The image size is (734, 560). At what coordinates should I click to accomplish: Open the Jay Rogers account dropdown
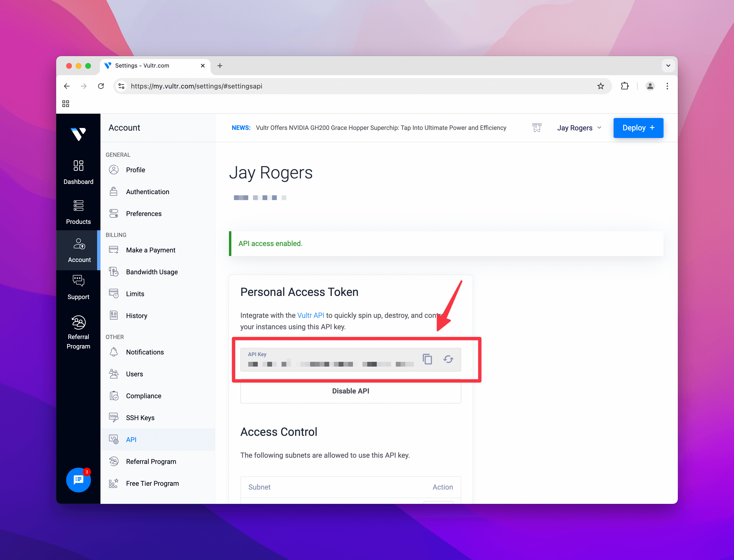[579, 128]
